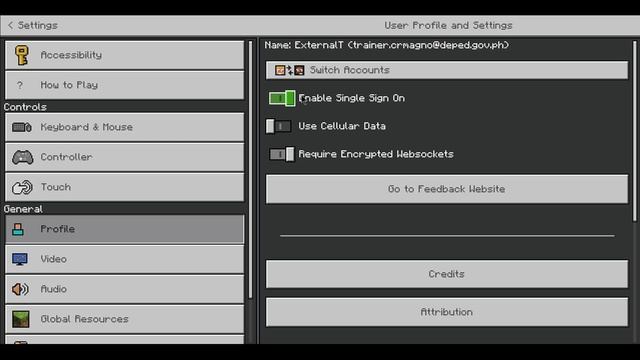Open the How to Play section
Image resolution: width=640 pixels, height=360 pixels.
124,85
